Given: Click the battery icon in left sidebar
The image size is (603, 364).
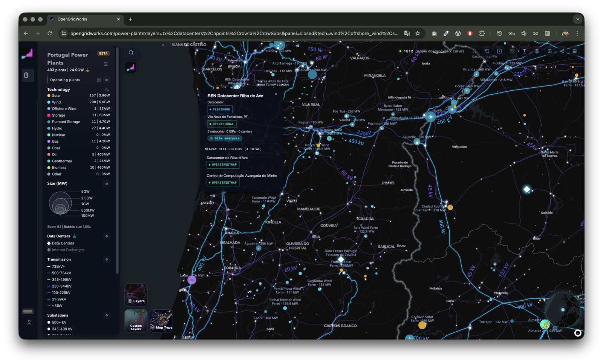Looking at the screenshot, I should pyautogui.click(x=26, y=75).
